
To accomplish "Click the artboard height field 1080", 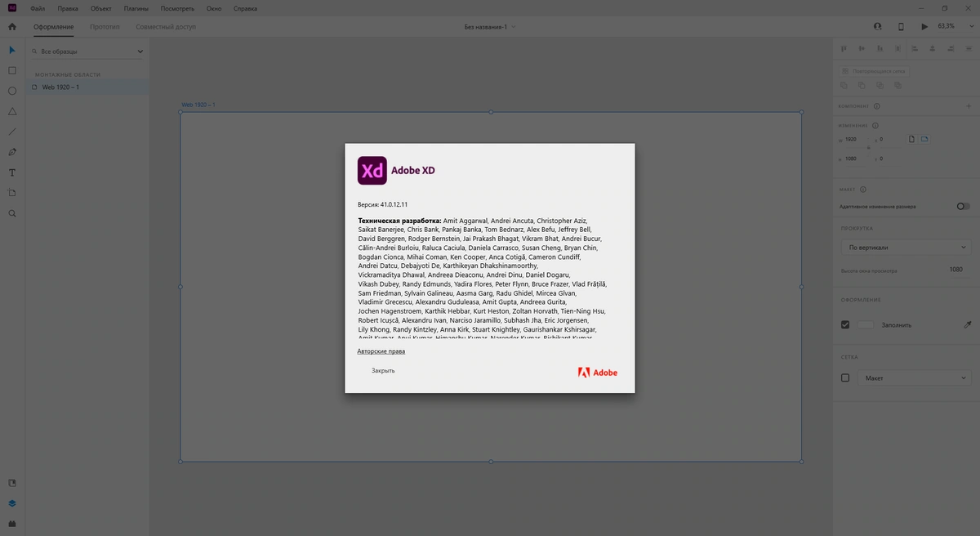I will pos(856,159).
